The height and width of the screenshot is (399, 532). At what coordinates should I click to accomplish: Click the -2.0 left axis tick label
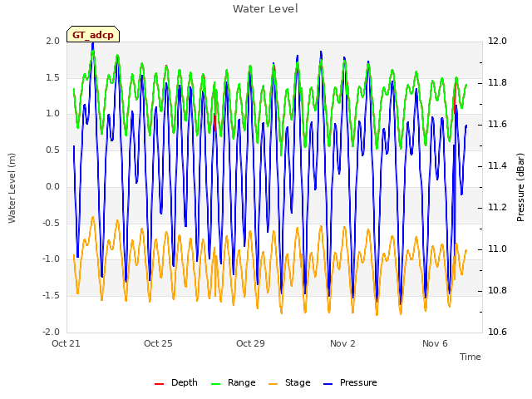[x=51, y=332]
